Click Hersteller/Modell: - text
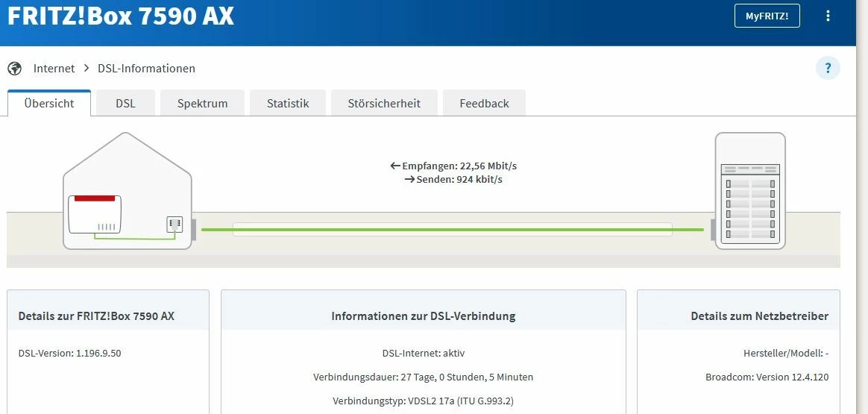The image size is (868, 414). [786, 353]
